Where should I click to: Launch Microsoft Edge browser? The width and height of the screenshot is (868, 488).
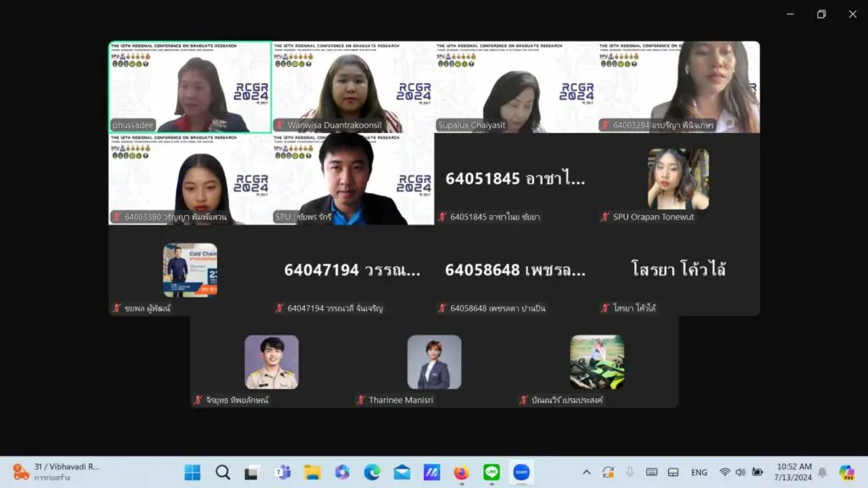click(x=372, y=473)
